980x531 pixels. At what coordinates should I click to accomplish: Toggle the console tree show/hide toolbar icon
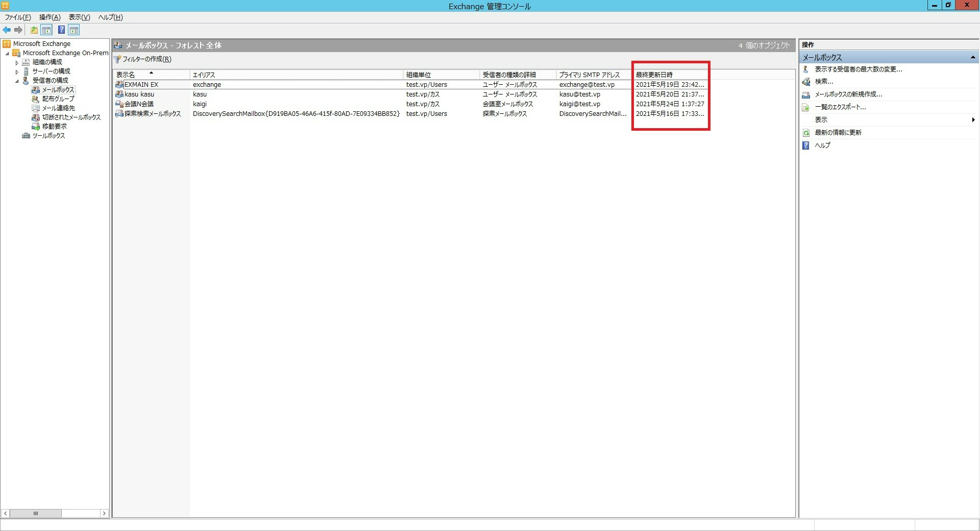pyautogui.click(x=46, y=30)
